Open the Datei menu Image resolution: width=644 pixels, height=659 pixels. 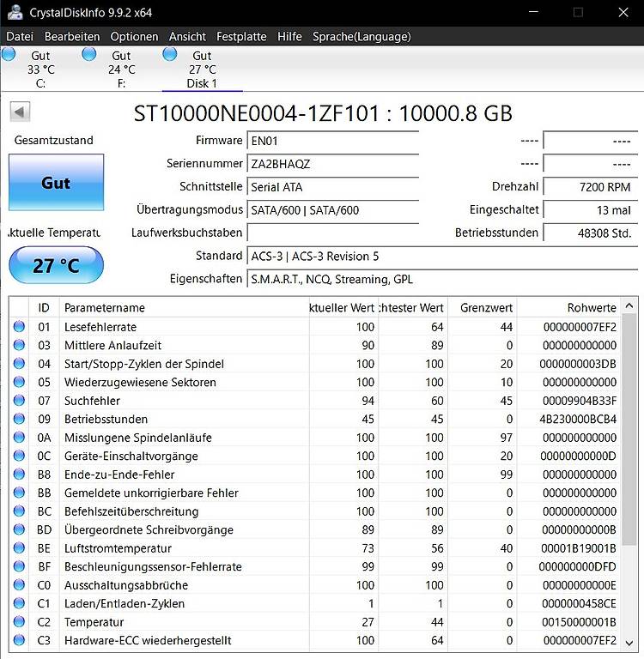(20, 37)
